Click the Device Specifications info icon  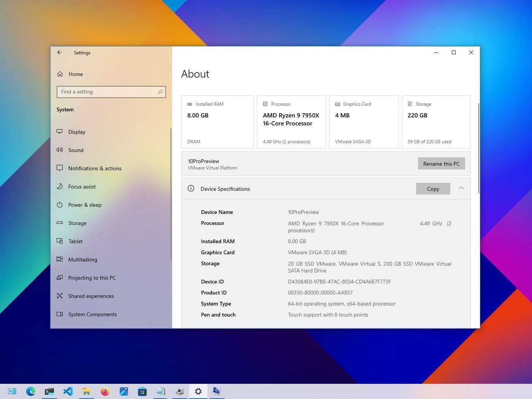point(191,188)
